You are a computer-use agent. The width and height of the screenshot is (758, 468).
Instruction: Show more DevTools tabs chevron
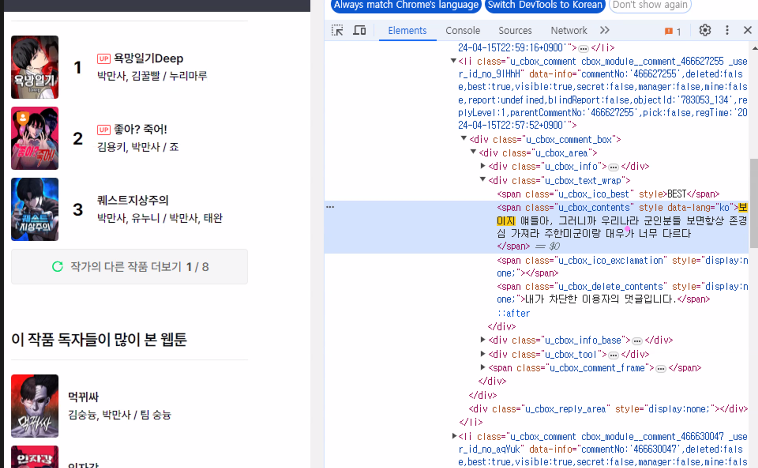(x=604, y=30)
